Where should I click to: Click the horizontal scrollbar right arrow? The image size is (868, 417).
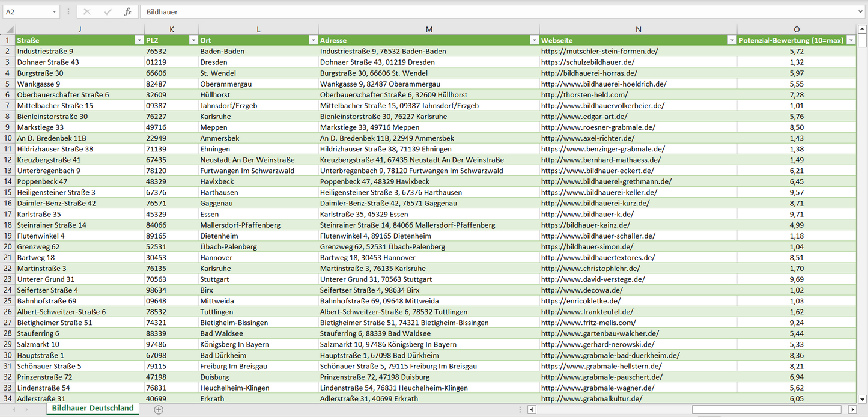852,409
